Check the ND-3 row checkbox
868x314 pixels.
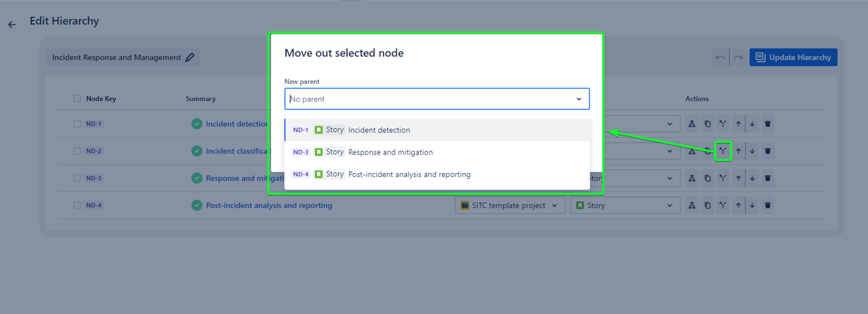tap(77, 178)
